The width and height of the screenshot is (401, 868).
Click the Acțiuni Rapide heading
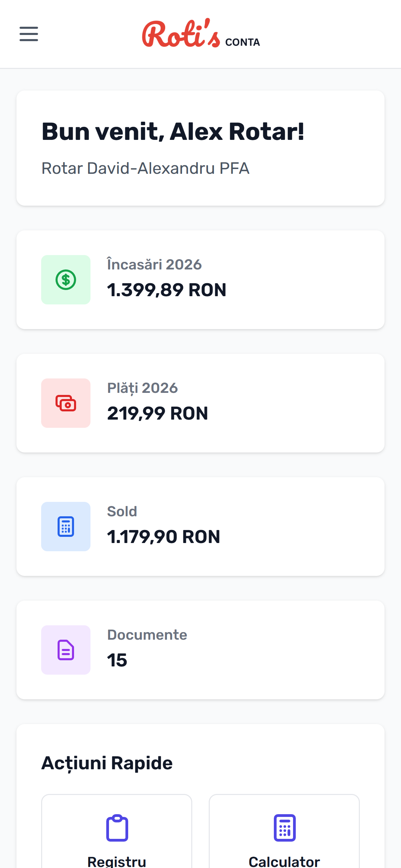[107, 763]
